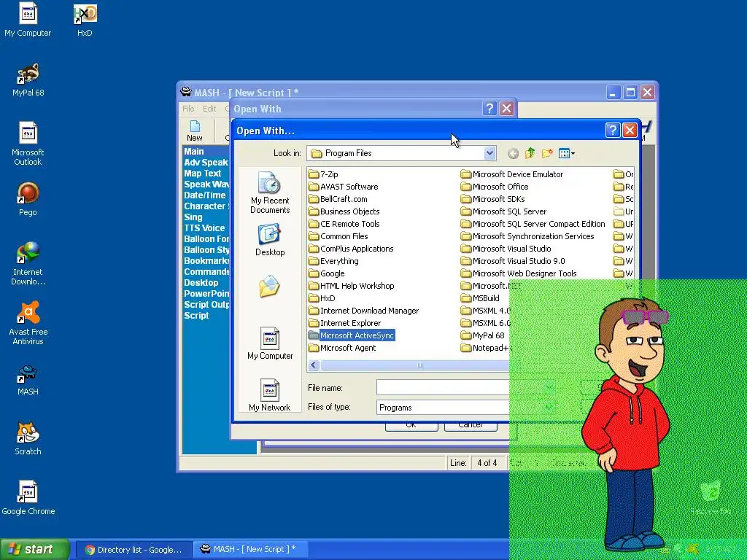Select the Business Objects folder
Viewport: 747px width, 560px height.
344,211
